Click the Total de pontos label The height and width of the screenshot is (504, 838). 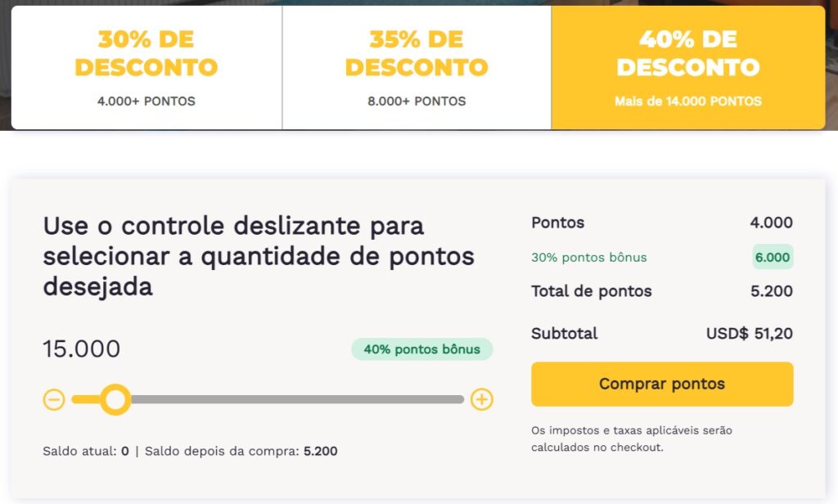click(x=592, y=291)
